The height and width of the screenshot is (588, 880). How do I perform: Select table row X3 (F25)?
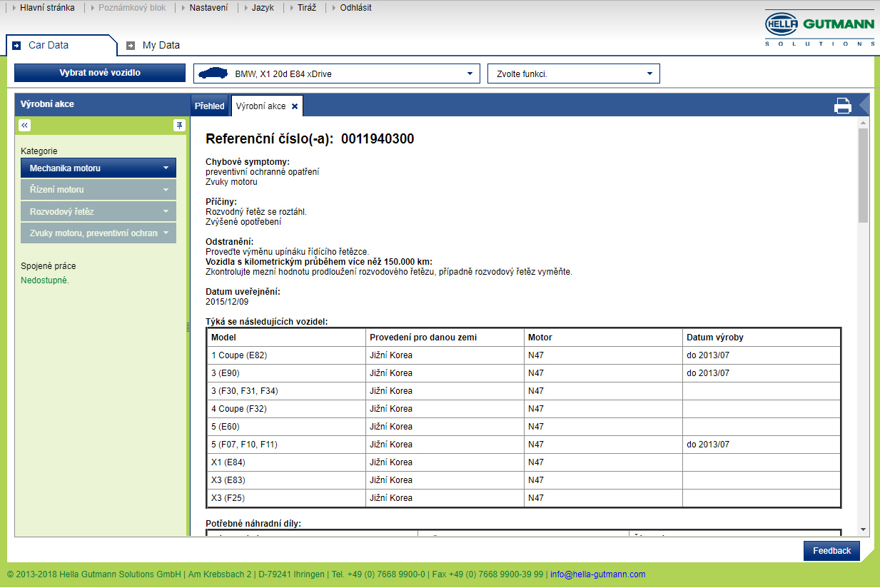(524, 498)
